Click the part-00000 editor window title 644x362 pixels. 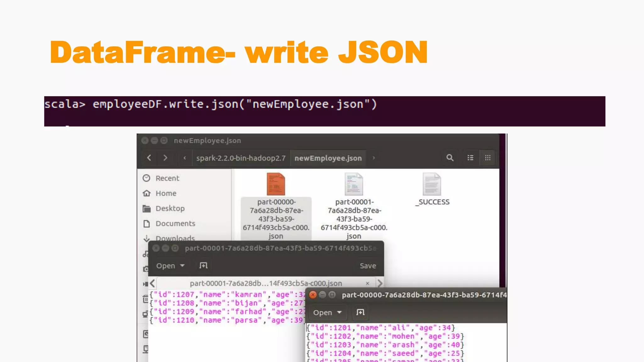[x=424, y=295]
